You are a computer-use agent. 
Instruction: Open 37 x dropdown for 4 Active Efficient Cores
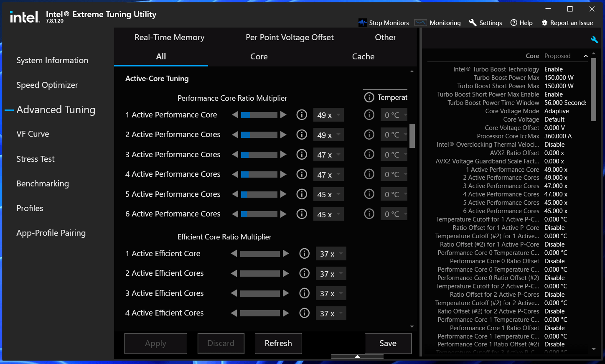click(331, 313)
